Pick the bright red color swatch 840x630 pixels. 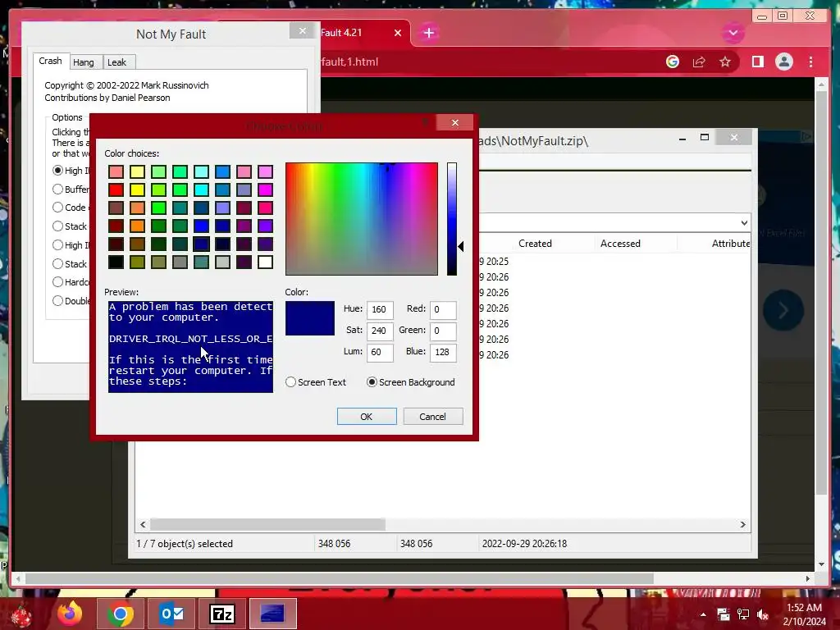[x=116, y=189]
